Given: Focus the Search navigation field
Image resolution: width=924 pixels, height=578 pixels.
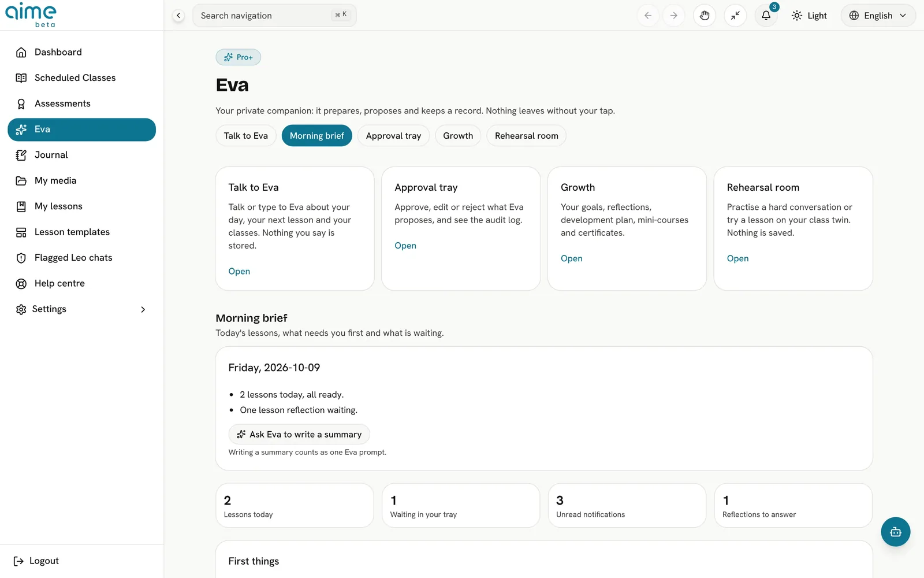Looking at the screenshot, I should [274, 16].
